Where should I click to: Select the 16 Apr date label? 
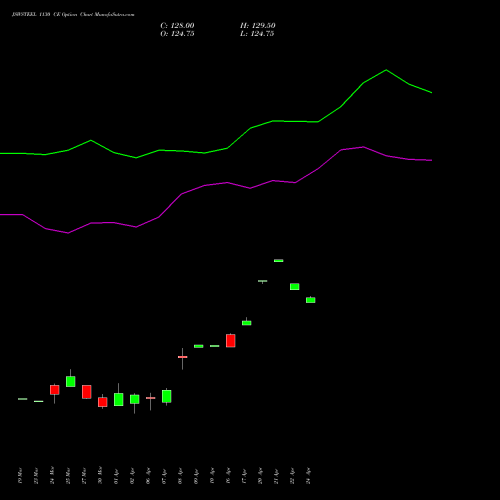228,476
